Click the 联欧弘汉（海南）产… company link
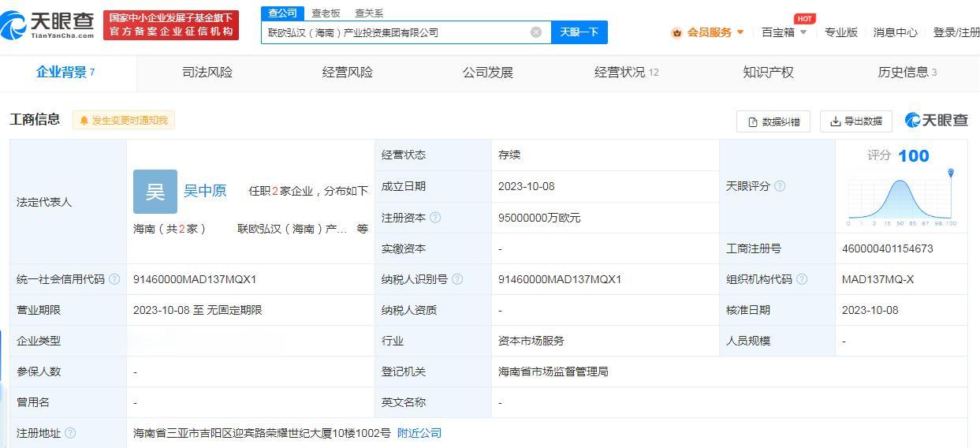 [x=293, y=229]
